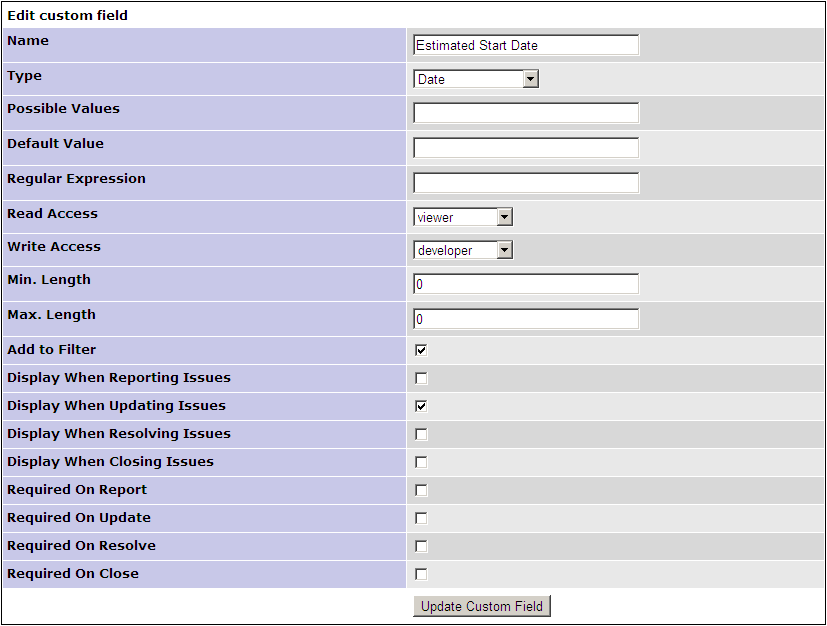Focus the Default Value field
The width and height of the screenshot is (827, 626).
(x=525, y=148)
